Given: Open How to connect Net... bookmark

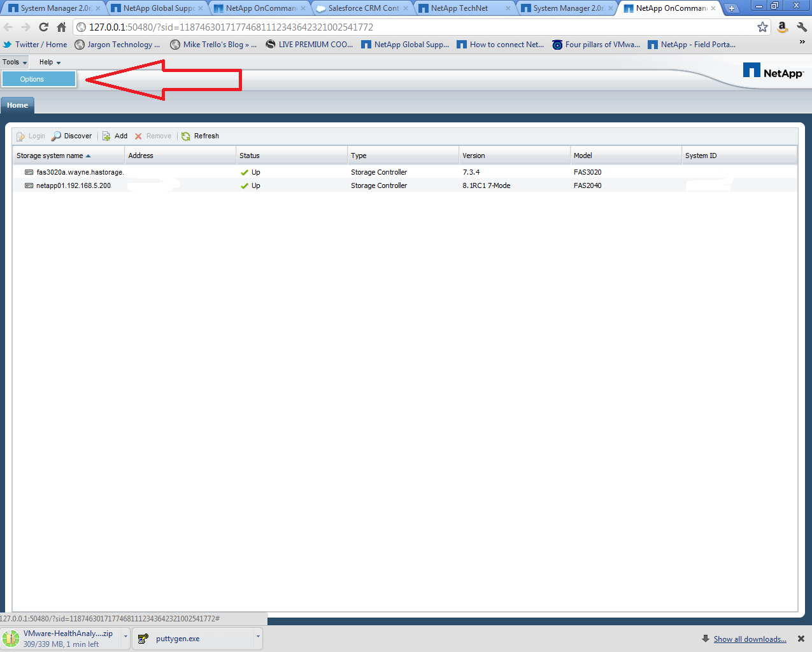Looking at the screenshot, I should [500, 45].
